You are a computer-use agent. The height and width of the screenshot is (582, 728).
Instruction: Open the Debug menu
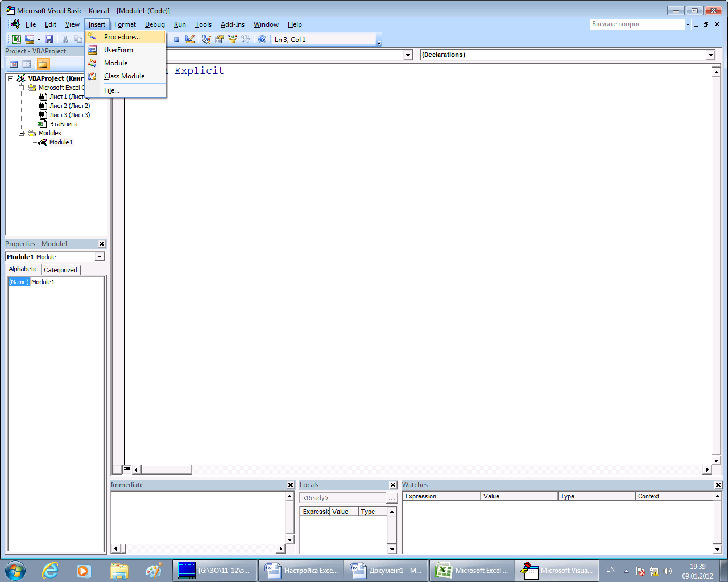(155, 24)
